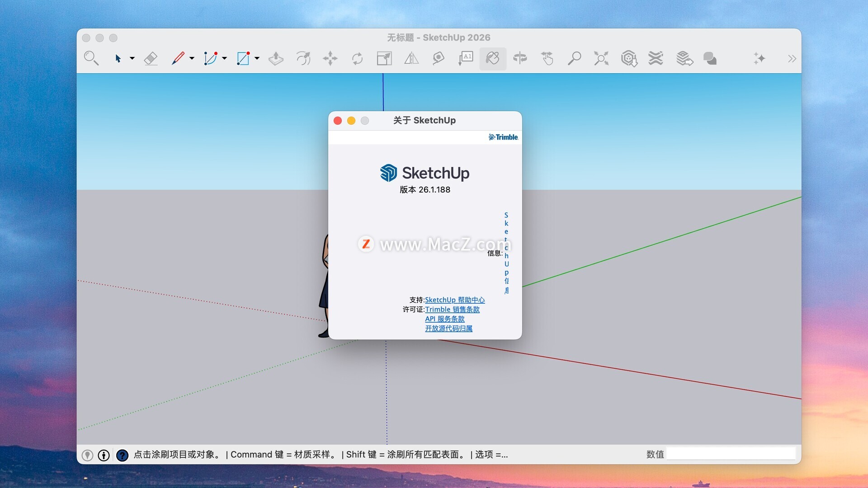Open the Line tool dropdown arrow

(x=192, y=58)
